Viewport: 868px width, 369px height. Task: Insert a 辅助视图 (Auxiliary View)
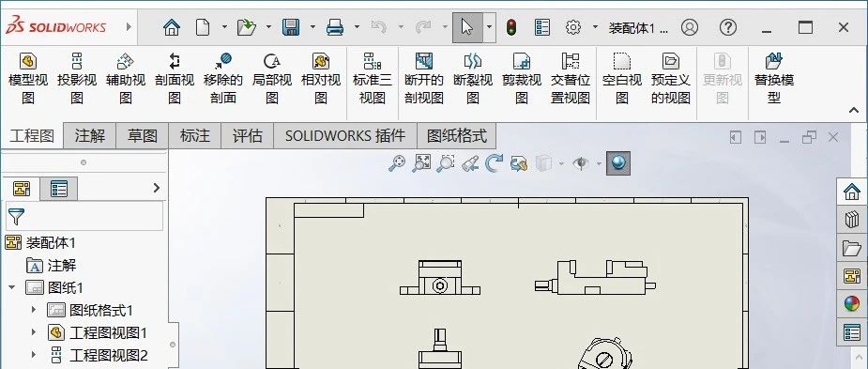(x=126, y=79)
